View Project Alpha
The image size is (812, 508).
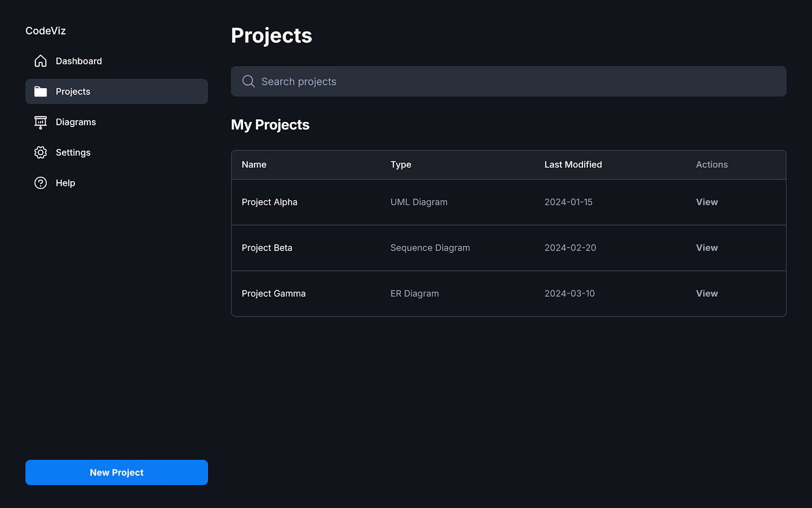(x=706, y=202)
